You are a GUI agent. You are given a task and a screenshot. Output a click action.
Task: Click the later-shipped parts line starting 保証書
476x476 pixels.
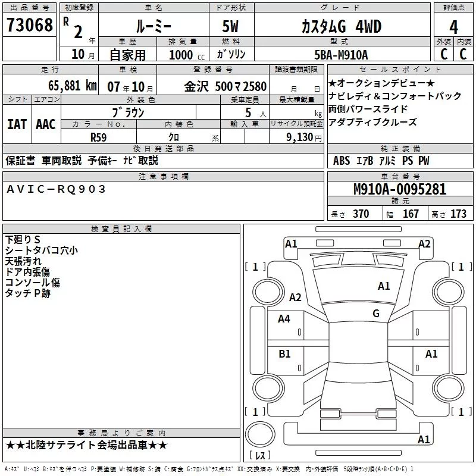(82, 160)
